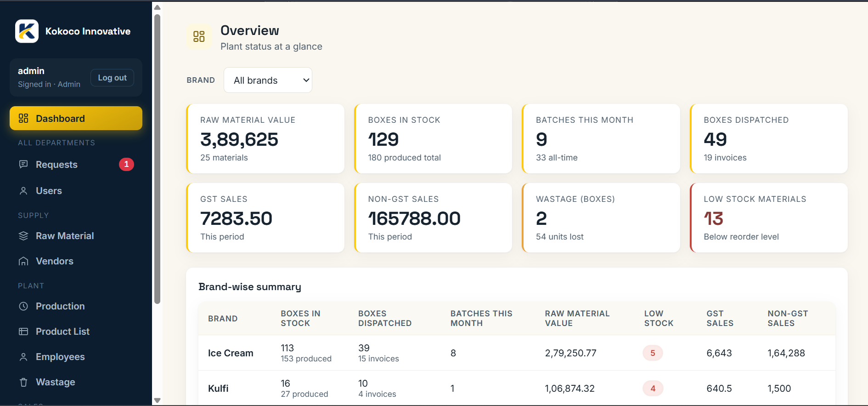This screenshot has width=868, height=406.
Task: Open the Wastage page
Action: click(76, 382)
